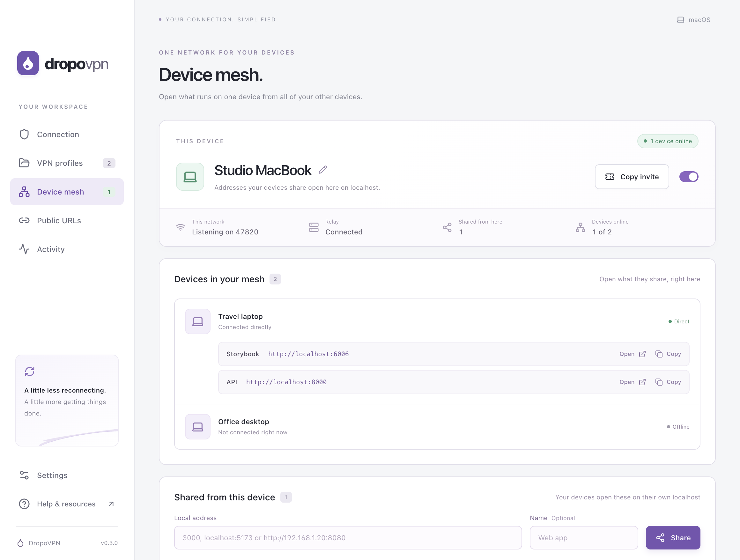
Task: Click the Connection shield icon in the sidebar
Action: tap(24, 135)
